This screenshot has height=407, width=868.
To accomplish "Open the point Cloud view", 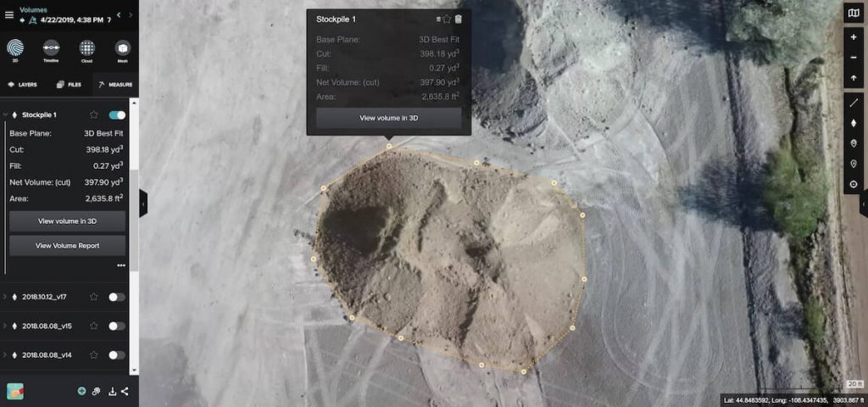I will coord(86,48).
